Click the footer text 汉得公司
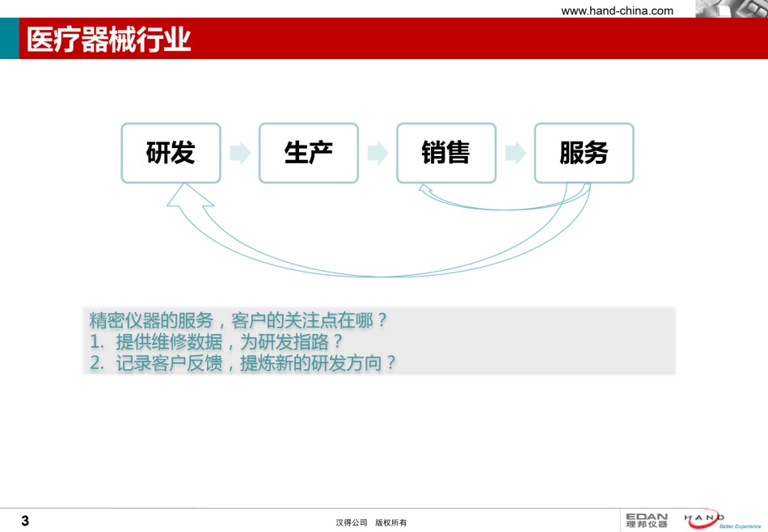The image size is (768, 532). 351,522
